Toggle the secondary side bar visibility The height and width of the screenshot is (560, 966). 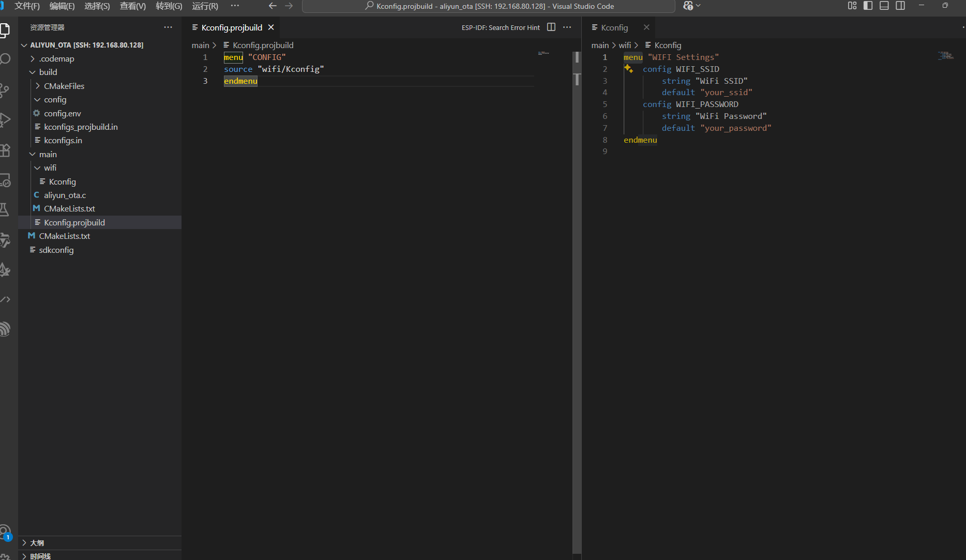click(x=900, y=6)
